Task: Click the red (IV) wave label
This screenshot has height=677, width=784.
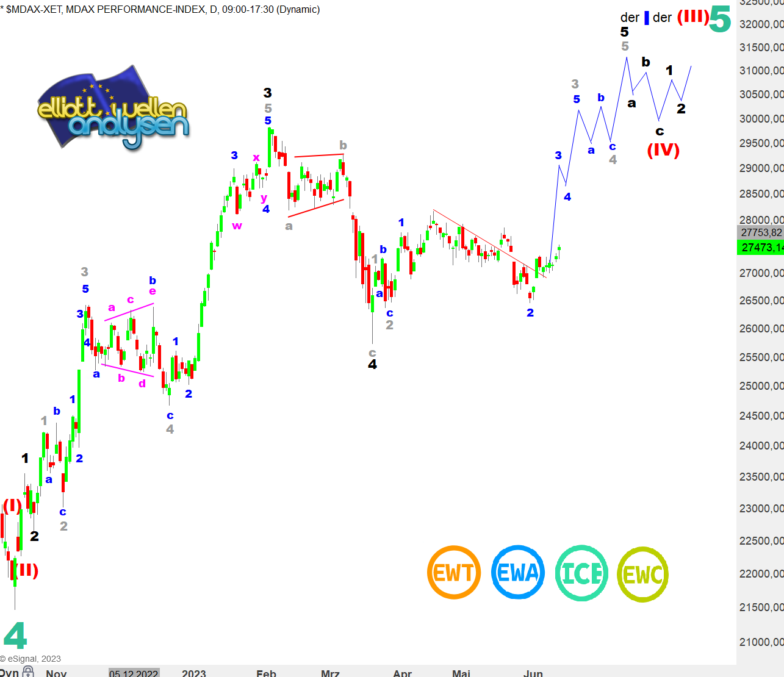Action: [663, 149]
